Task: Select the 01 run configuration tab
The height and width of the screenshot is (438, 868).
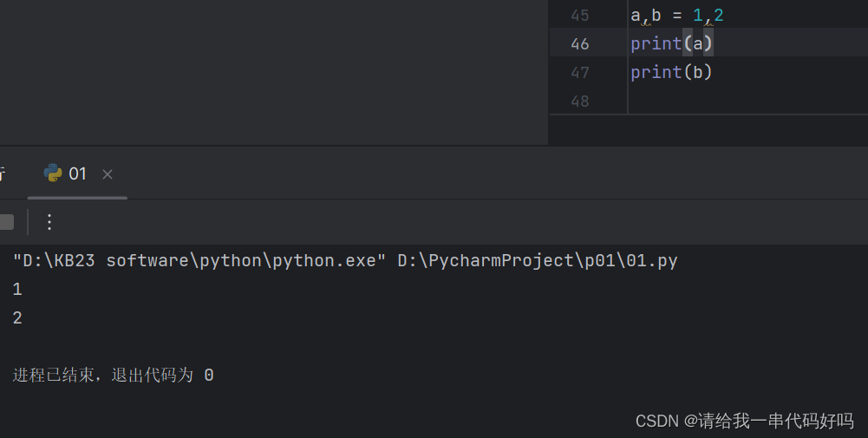Action: (x=77, y=173)
